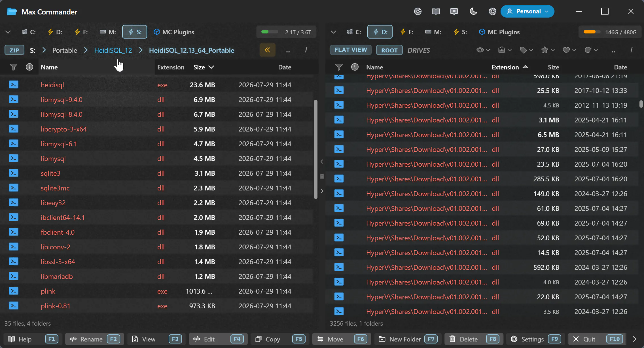This screenshot has width=644, height=348.
Task: Sort left panel by Size column
Action: tap(203, 67)
